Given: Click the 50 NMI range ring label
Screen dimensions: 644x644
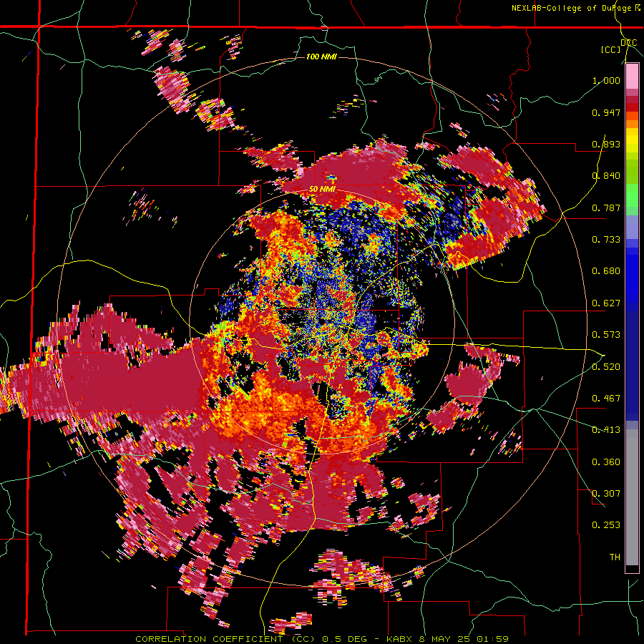Looking at the screenshot, I should pyautogui.click(x=322, y=190).
